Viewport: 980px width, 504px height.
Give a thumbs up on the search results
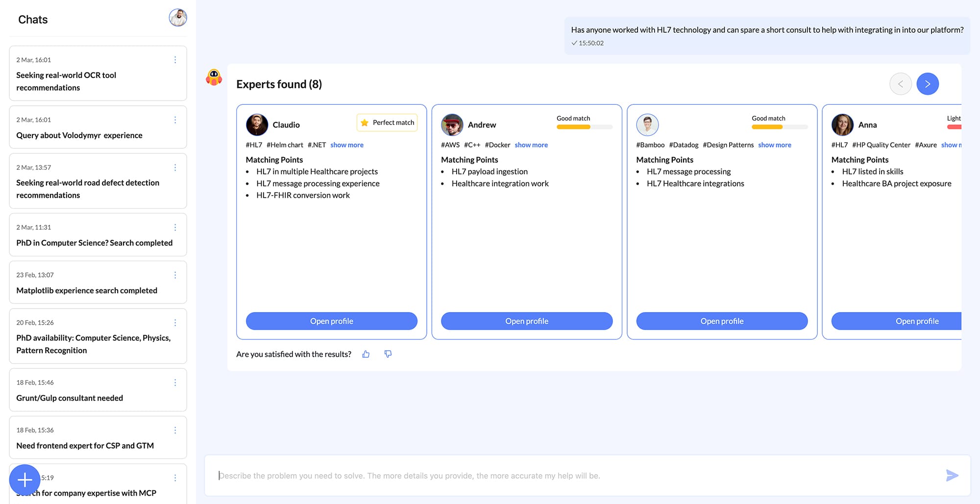366,354
